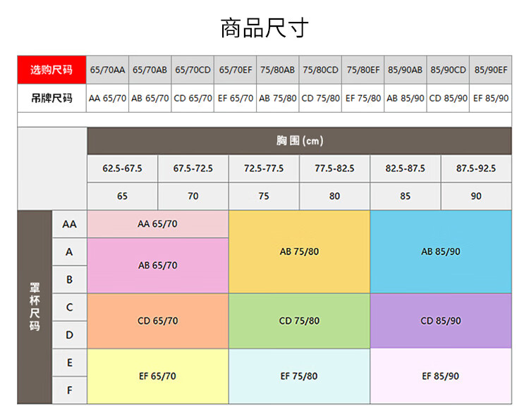
Task: Click the purple CD 85/90 block
Action: (441, 321)
